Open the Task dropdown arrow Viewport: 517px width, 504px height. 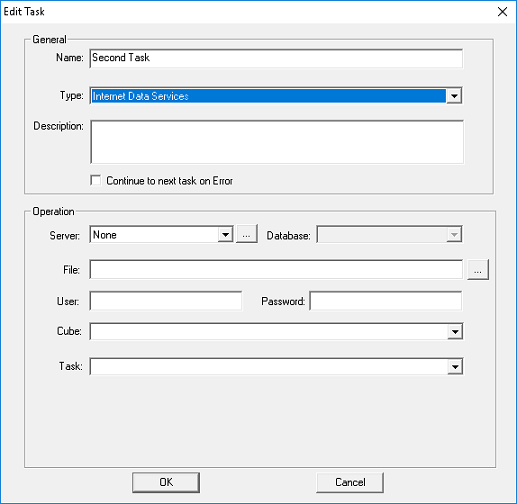click(455, 367)
